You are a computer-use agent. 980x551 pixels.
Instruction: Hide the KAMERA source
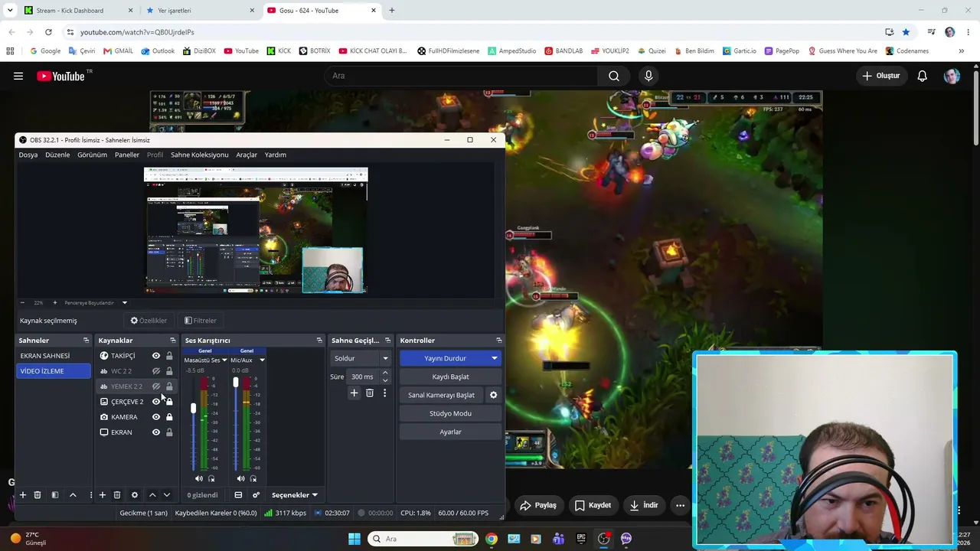[156, 417]
